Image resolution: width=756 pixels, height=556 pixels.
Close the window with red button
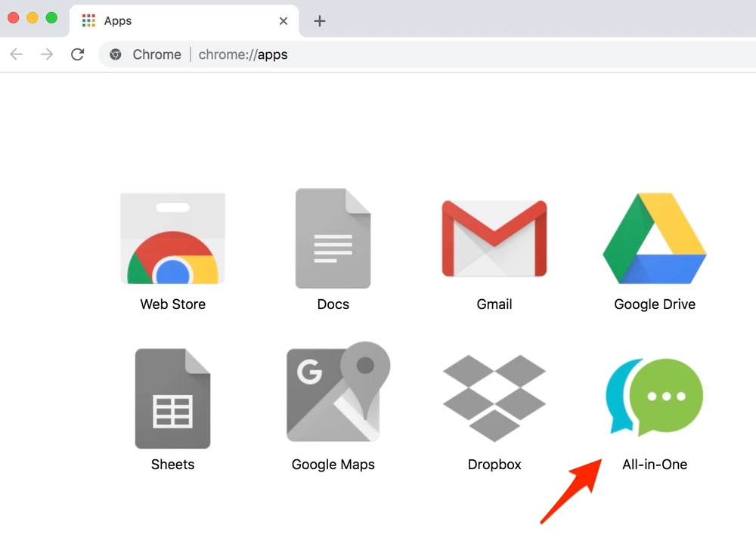(x=14, y=17)
